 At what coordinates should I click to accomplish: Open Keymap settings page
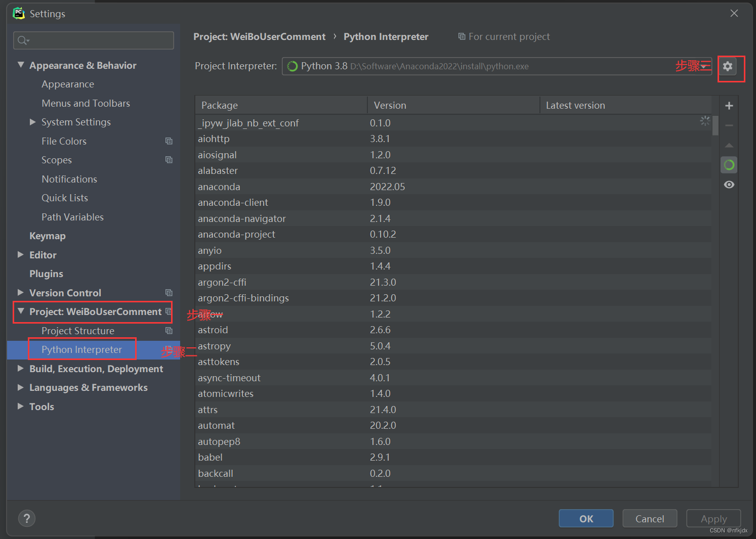coord(48,236)
